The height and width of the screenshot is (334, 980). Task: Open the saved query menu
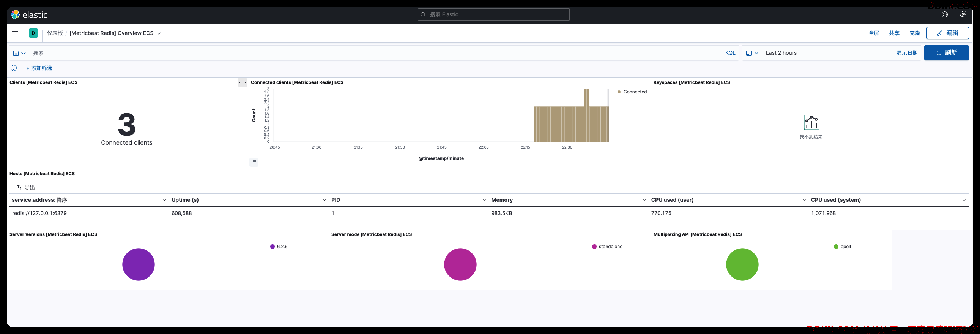(x=19, y=53)
